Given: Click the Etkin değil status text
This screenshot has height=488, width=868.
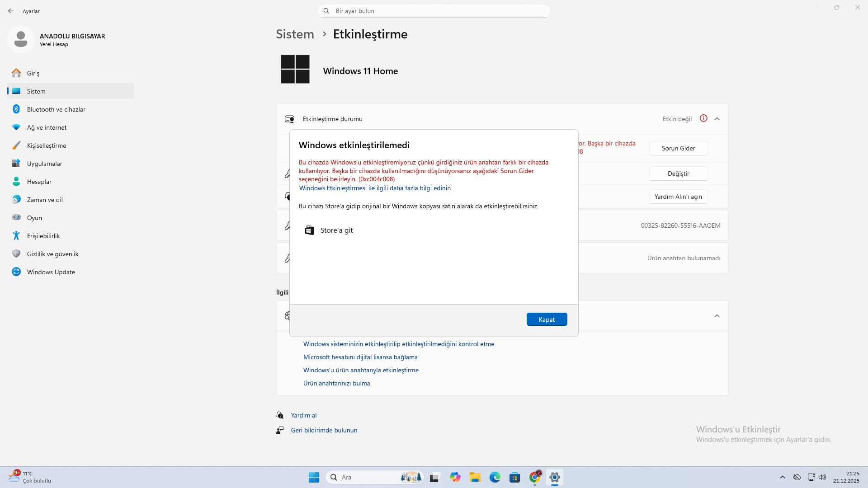Looking at the screenshot, I should (677, 119).
